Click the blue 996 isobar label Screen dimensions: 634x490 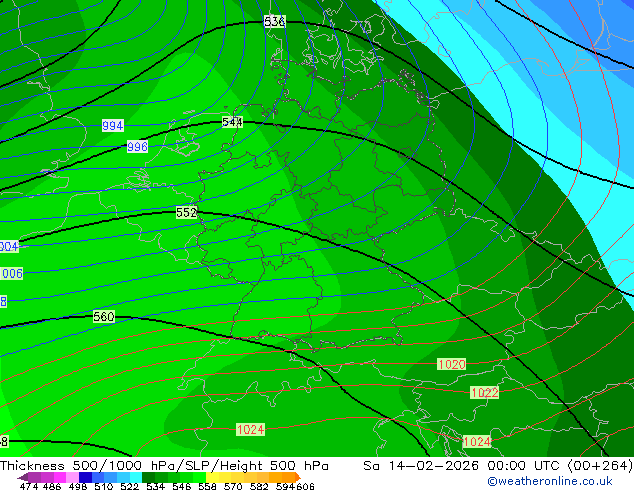[x=137, y=146]
